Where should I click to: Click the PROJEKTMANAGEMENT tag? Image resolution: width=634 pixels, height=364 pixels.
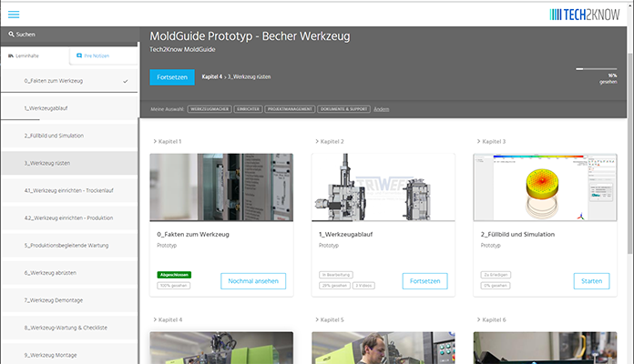click(x=290, y=109)
